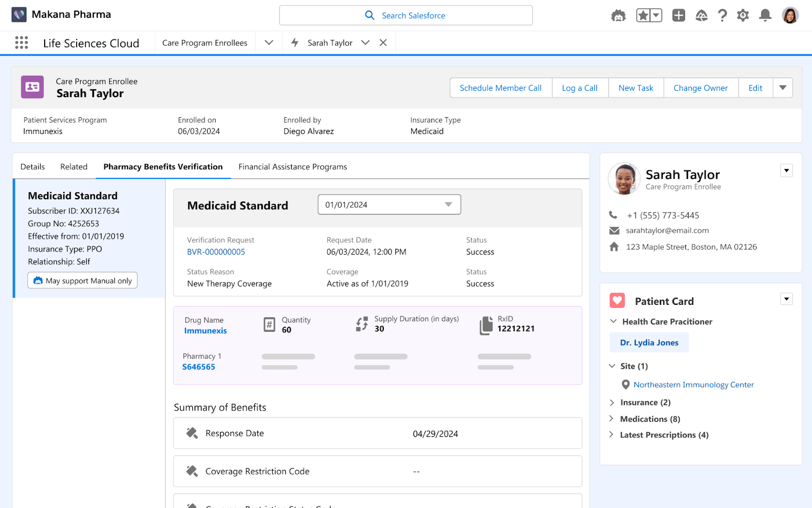Click the Response Date value 04/29/2024
The height and width of the screenshot is (508, 812).
435,434
